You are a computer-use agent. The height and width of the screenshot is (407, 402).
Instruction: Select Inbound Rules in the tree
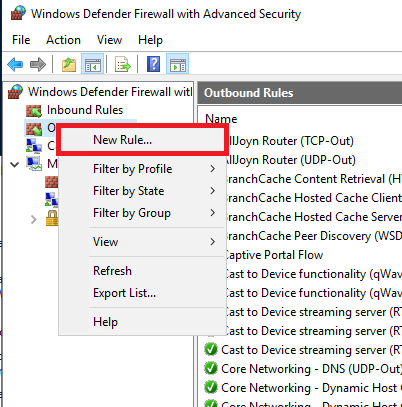[x=85, y=110]
